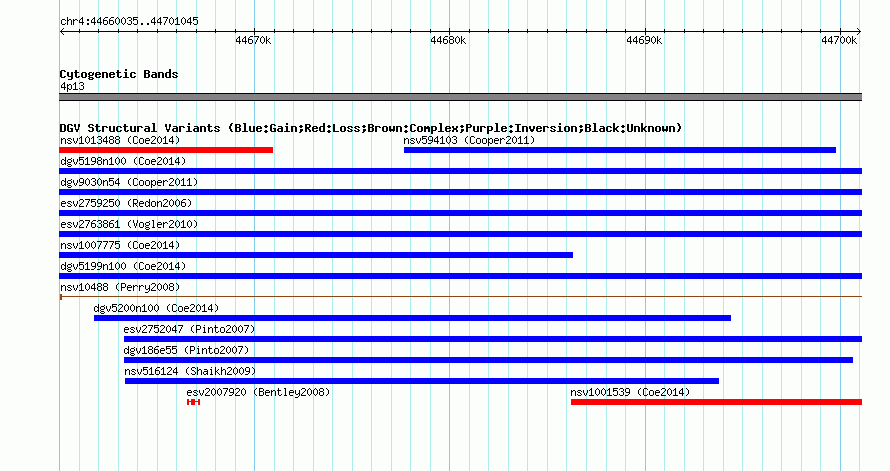
Task: Click the left arrow of the ruler
Action: pyautogui.click(x=62, y=32)
